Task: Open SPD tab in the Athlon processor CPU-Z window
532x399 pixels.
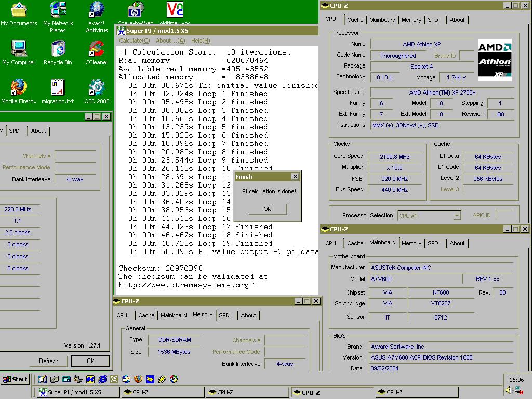Action: click(433, 20)
